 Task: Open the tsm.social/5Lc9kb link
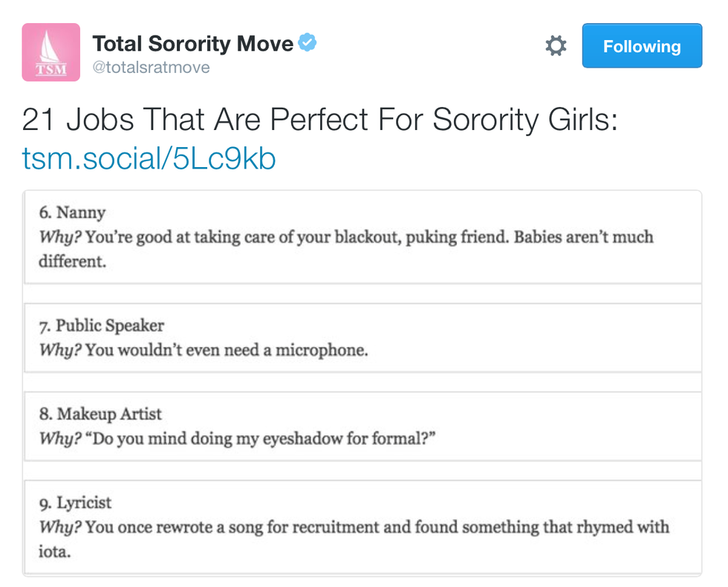tap(149, 158)
